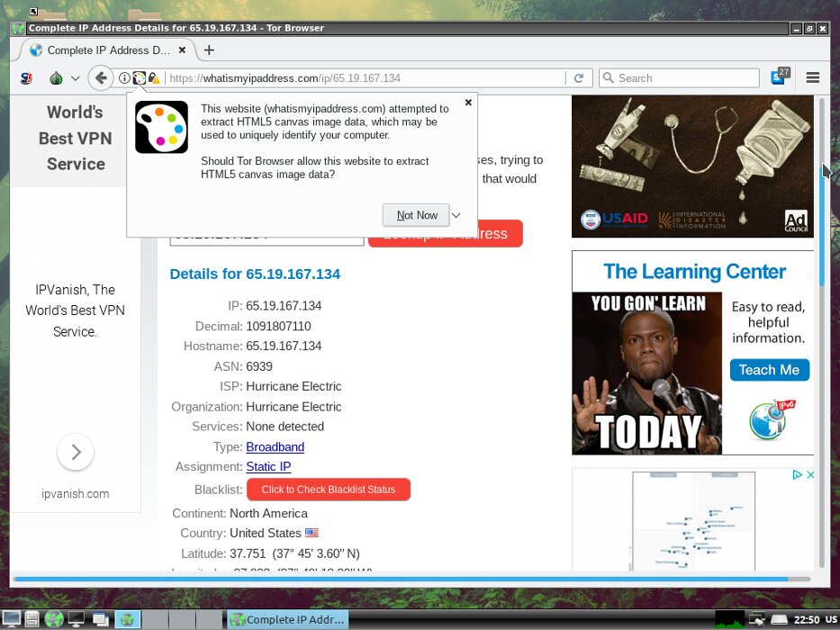The image size is (840, 630).
Task: Click the removable drive tray icon
Action: pos(780,620)
